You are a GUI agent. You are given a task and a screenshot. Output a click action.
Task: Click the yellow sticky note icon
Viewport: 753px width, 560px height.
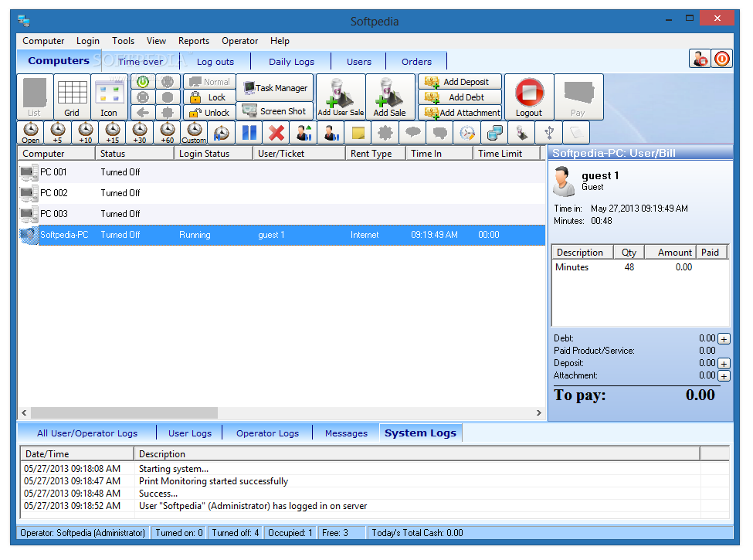point(358,133)
